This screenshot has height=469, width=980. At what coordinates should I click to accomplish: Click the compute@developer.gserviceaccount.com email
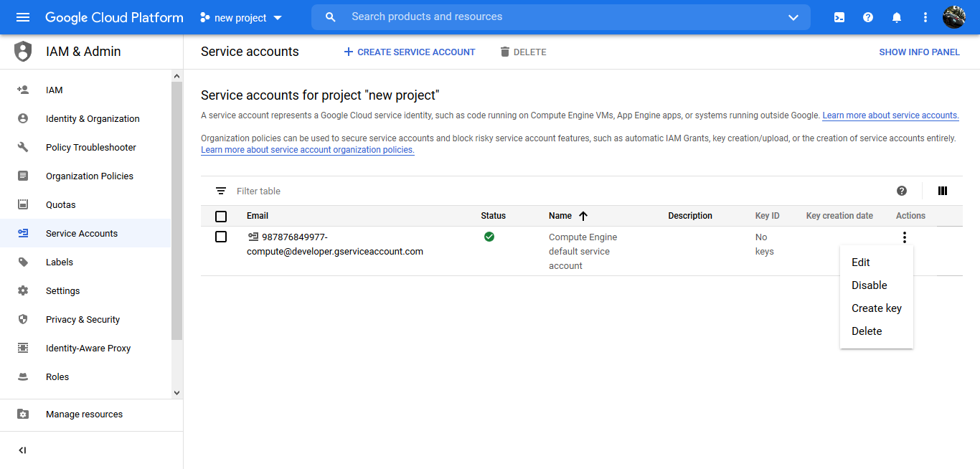click(335, 245)
